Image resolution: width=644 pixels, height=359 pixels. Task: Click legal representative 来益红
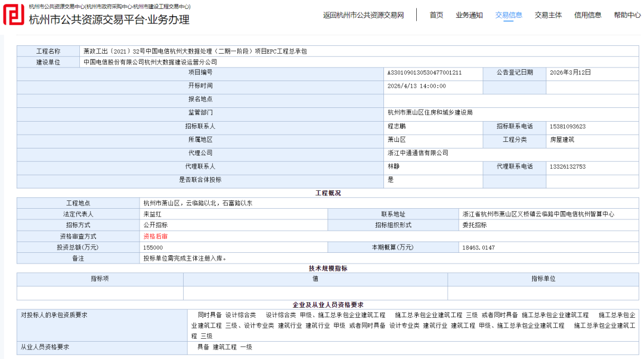tap(153, 215)
